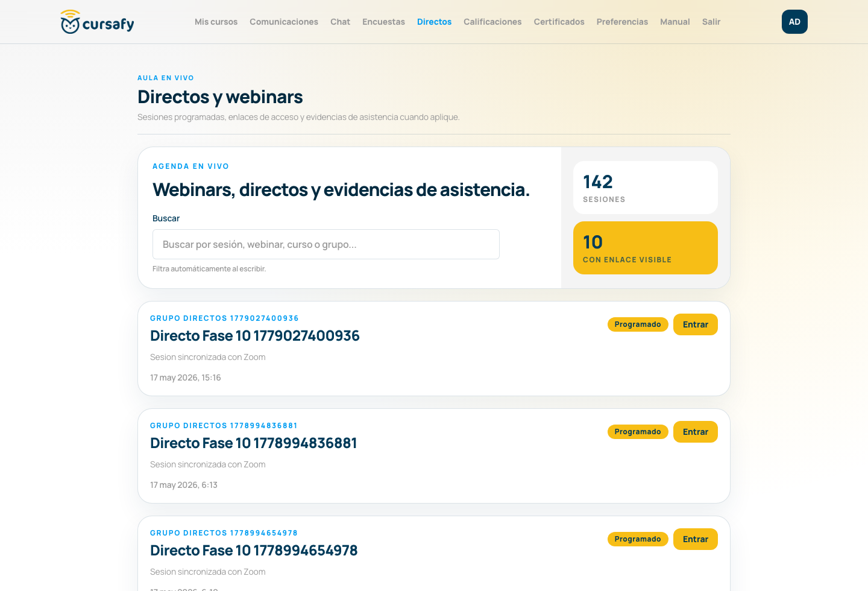Click Programado badge for session 1778994836881
The height and width of the screenshot is (591, 868).
tap(638, 432)
